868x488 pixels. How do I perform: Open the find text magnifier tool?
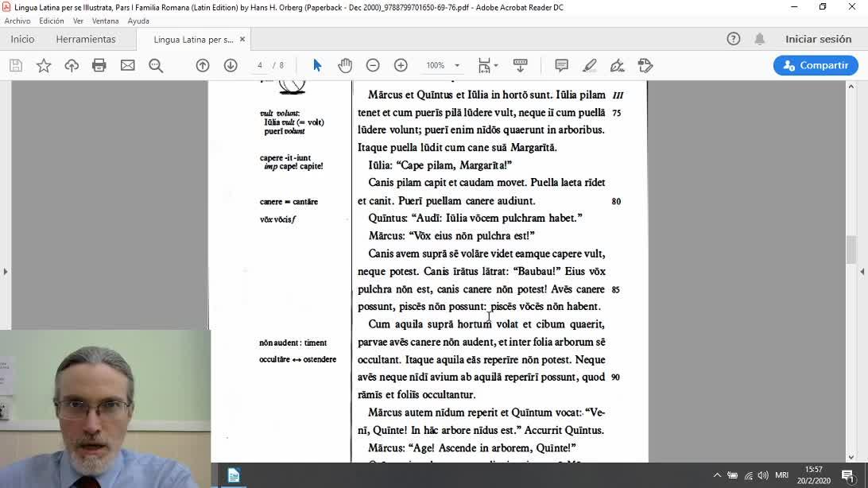pyautogui.click(x=156, y=65)
